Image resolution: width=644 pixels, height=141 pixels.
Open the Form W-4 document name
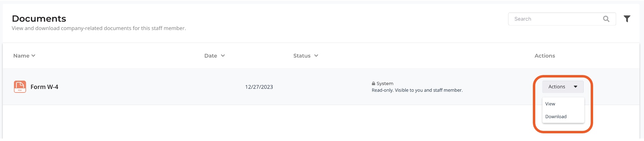click(44, 87)
